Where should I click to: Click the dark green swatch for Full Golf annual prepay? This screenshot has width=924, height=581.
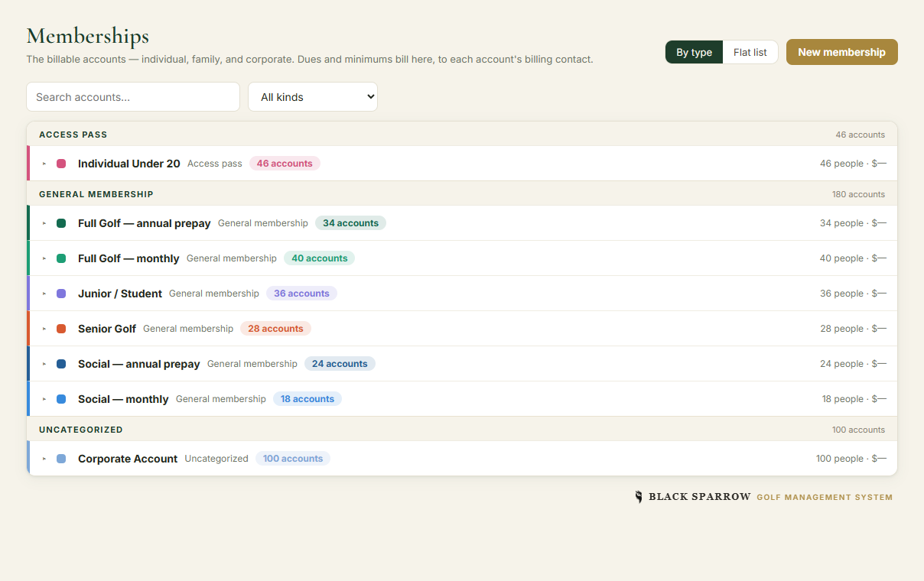[61, 223]
